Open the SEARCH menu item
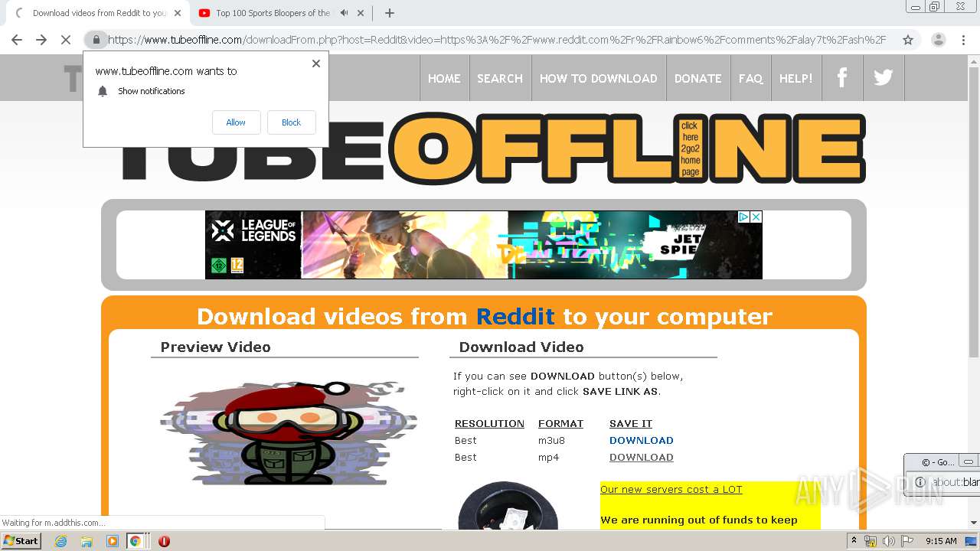The height and width of the screenshot is (551, 980). coord(500,78)
